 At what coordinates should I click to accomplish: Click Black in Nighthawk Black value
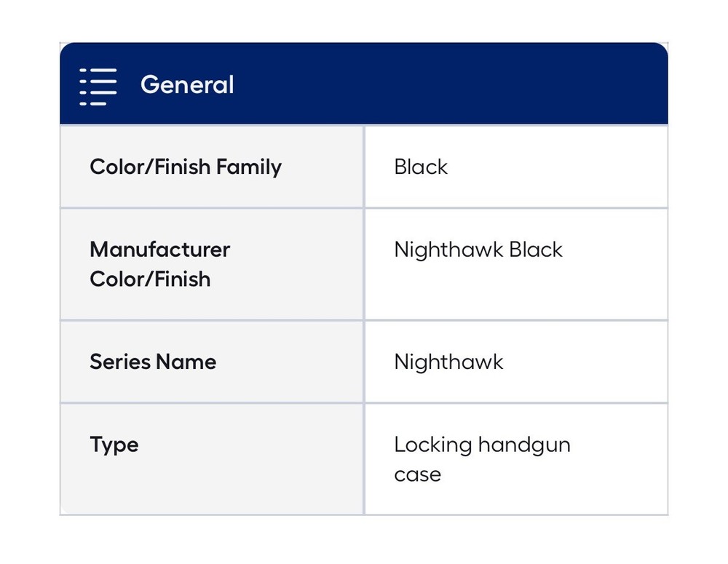[536, 250]
